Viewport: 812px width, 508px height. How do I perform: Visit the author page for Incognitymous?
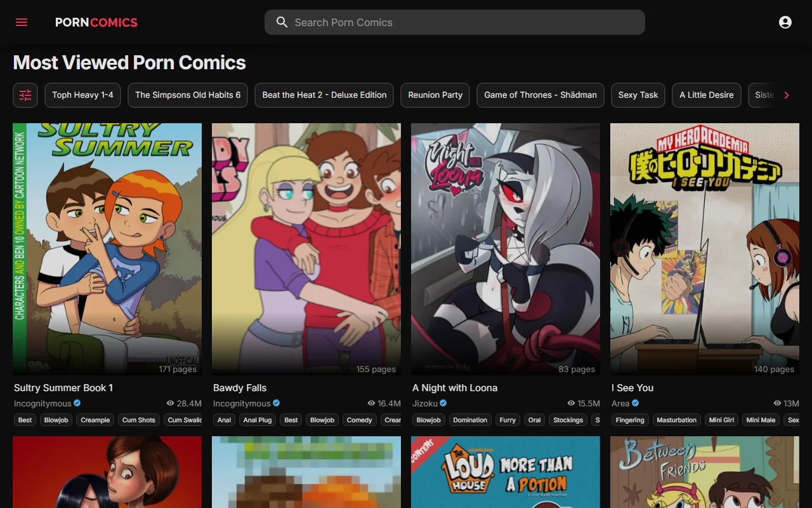[x=44, y=403]
